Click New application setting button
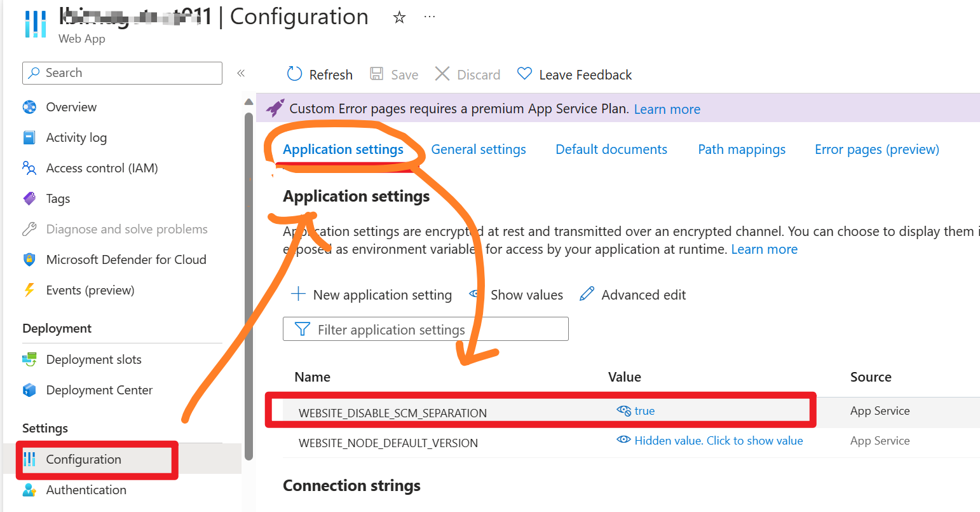Viewport: 980px width, 512px height. click(x=371, y=295)
